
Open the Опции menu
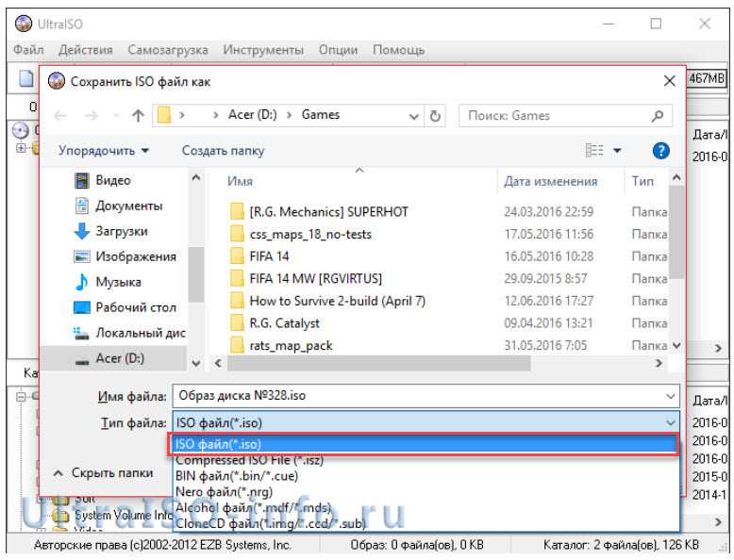[x=338, y=50]
